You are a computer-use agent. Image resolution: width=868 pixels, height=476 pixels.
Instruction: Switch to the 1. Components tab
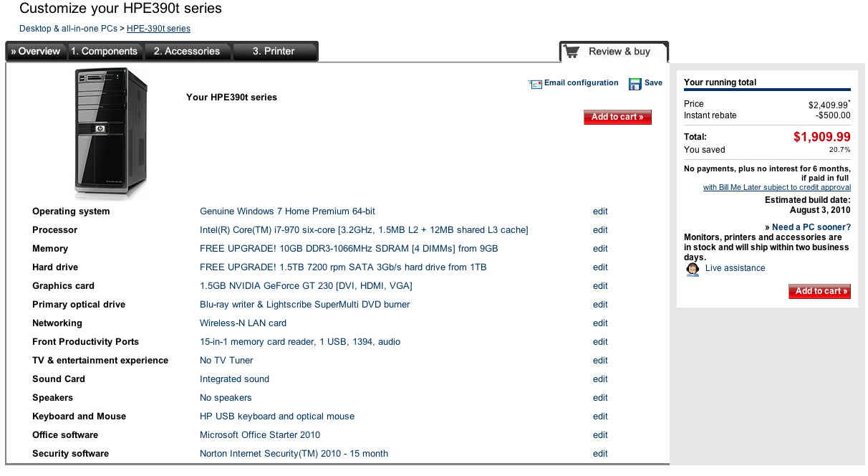pyautogui.click(x=105, y=52)
